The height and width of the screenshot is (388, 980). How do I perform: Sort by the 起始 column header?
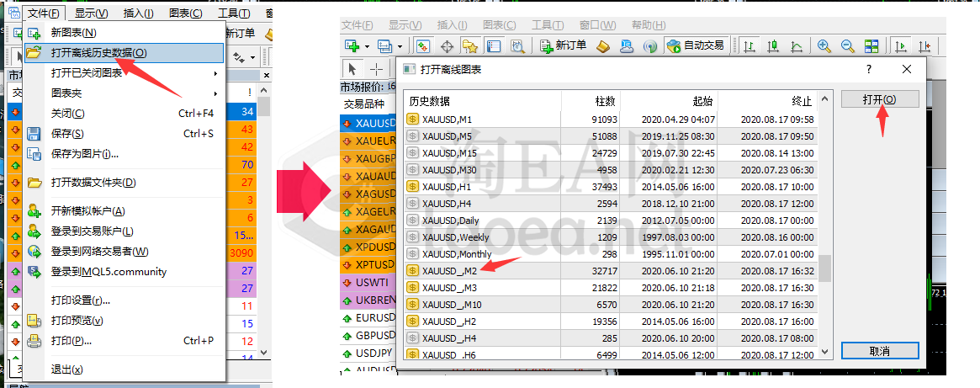point(669,101)
